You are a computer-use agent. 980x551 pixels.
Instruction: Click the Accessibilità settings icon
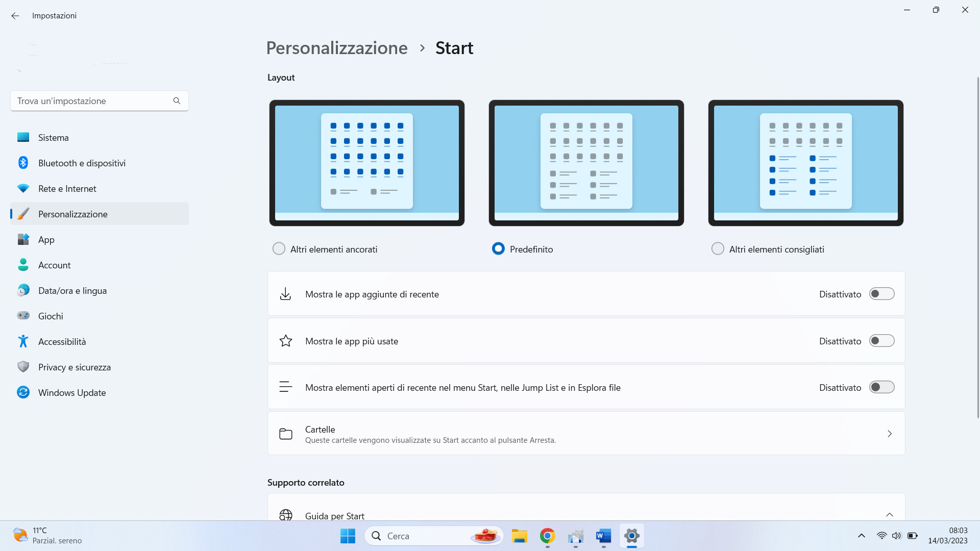[23, 342]
